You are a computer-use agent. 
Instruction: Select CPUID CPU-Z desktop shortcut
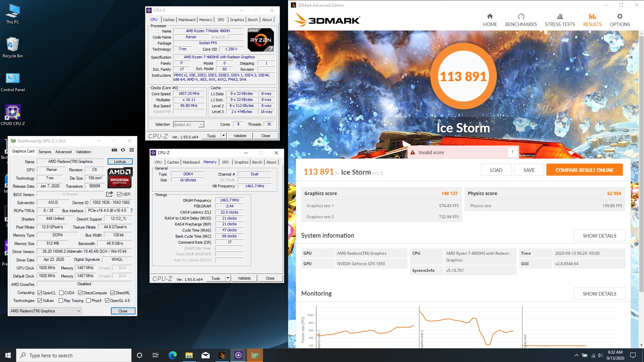click(x=13, y=115)
